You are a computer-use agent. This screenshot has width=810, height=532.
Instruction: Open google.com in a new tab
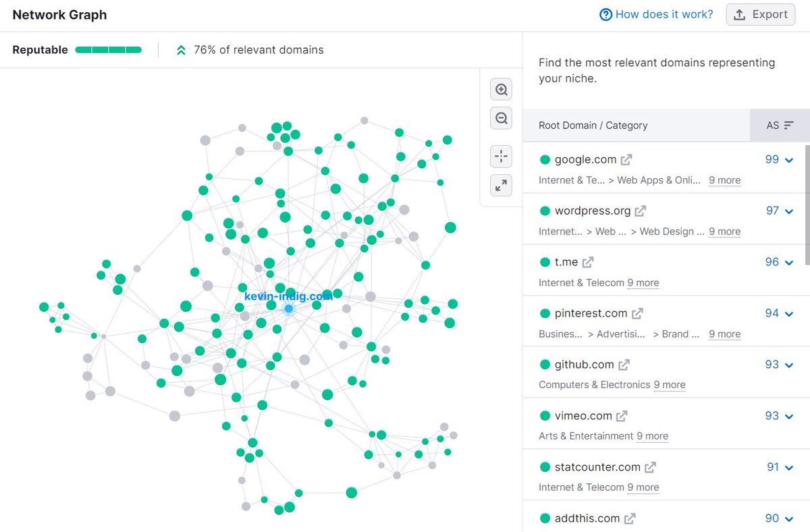click(x=626, y=159)
